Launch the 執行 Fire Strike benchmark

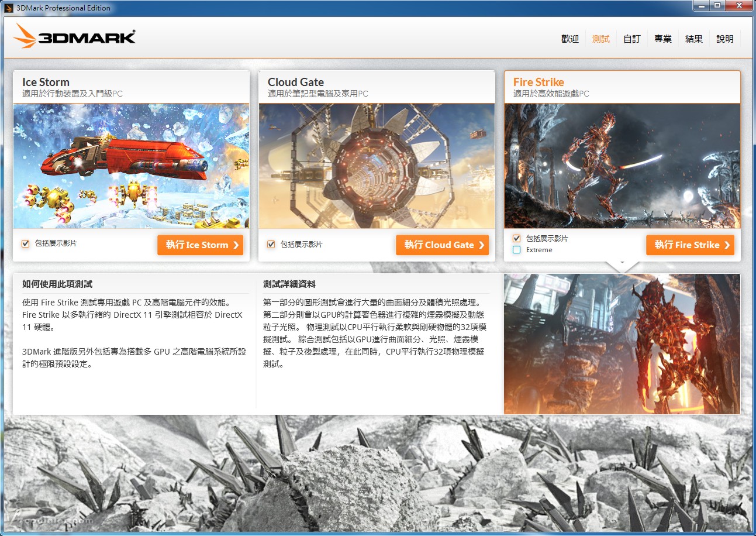[x=690, y=245]
